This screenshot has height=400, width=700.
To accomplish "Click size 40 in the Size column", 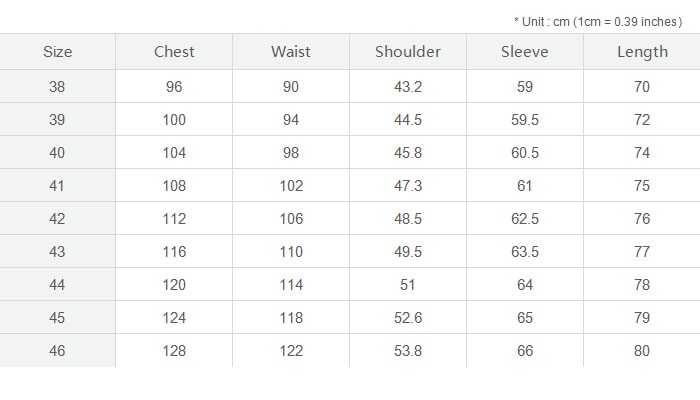I will (x=57, y=153).
